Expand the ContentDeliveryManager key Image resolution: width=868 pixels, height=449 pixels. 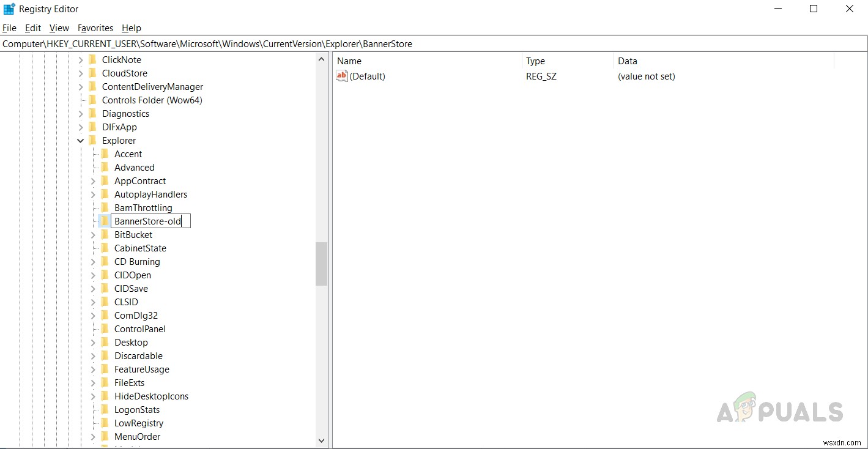(x=81, y=87)
